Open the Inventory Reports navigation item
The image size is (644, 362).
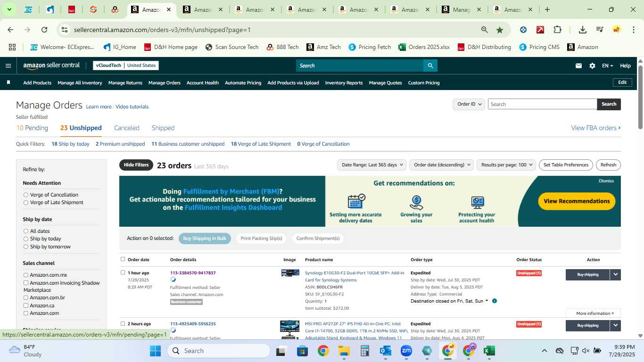click(344, 82)
